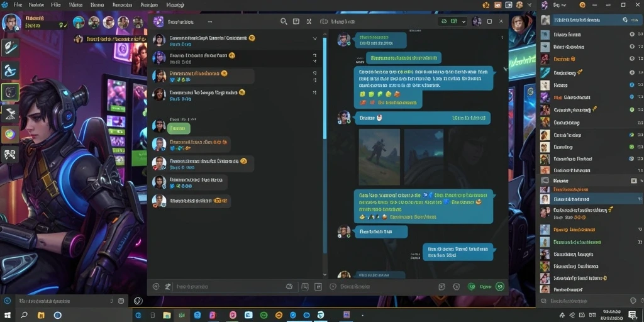Click the globe status icon in right contacts list
Viewport: 644px width, 322px height.
coord(631,135)
